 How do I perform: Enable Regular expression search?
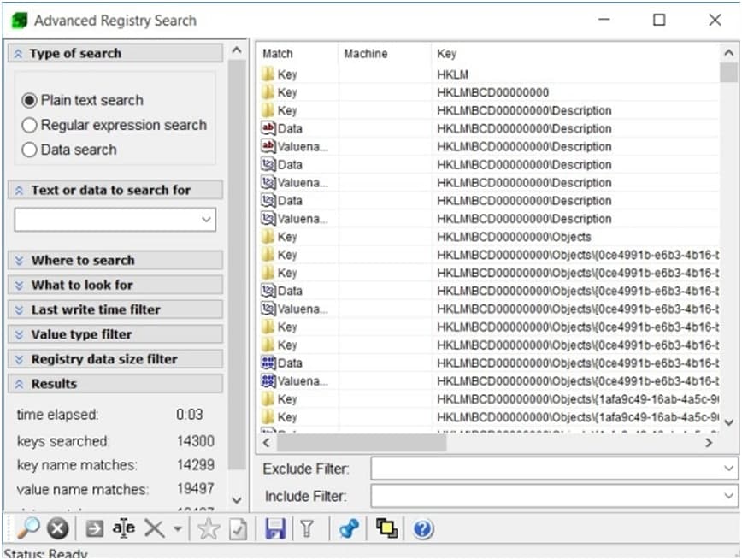click(27, 124)
